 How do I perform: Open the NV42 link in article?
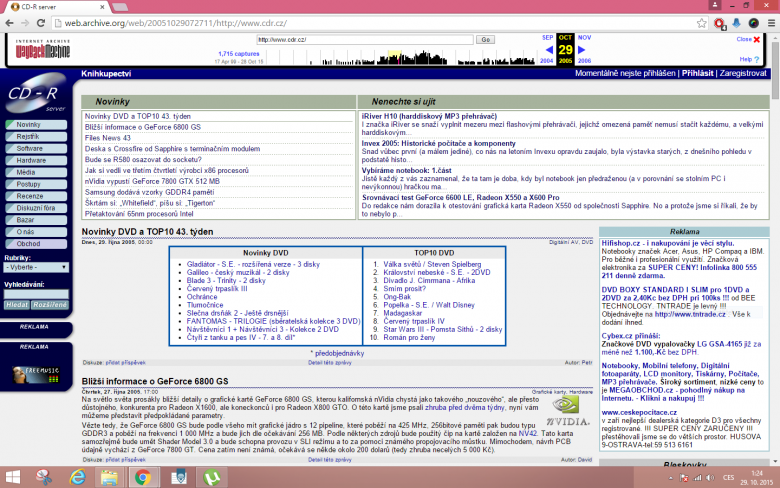(528, 433)
